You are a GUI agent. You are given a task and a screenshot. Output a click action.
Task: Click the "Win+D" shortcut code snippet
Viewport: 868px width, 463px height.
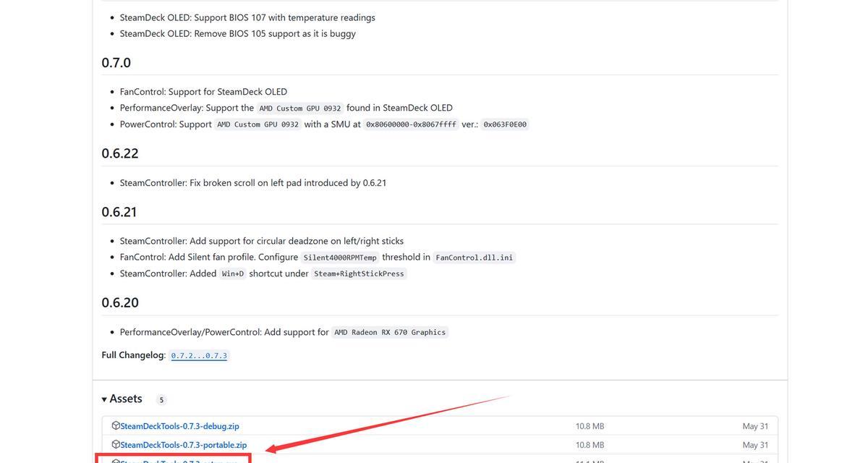(233, 273)
